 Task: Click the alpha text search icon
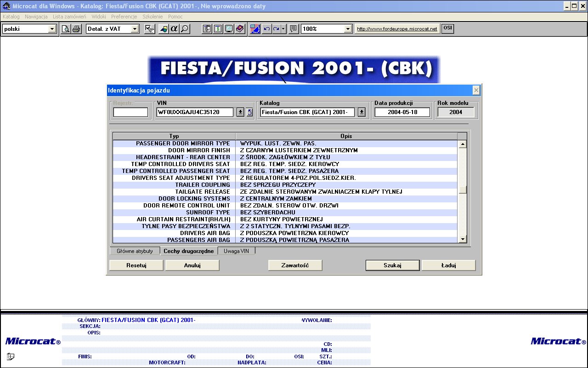click(174, 29)
